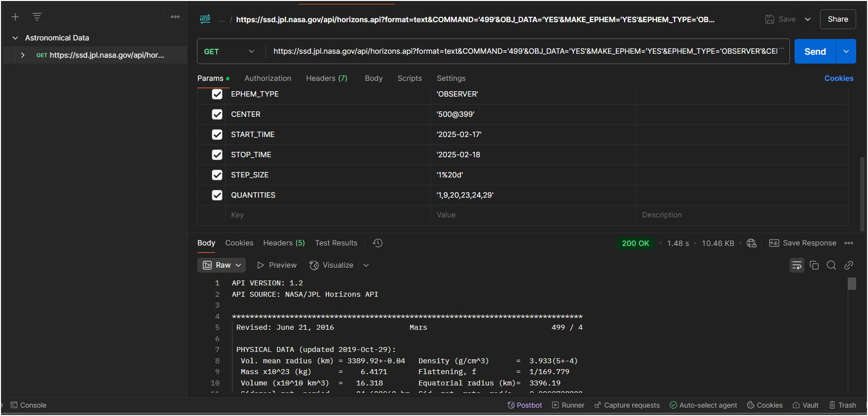868x416 pixels.
Task: Open response more options ellipsis
Action: [x=849, y=243]
